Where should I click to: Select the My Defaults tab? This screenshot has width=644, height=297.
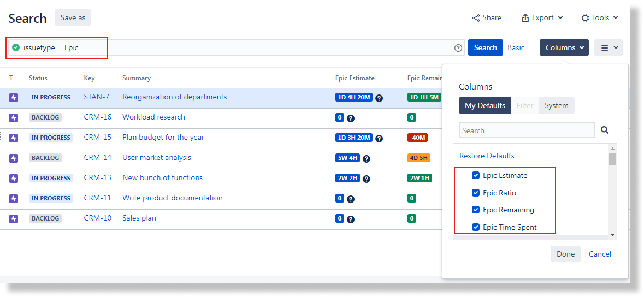pos(485,106)
